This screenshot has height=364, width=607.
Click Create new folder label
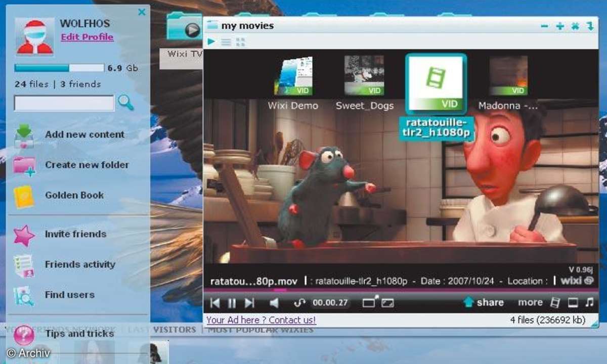click(87, 165)
